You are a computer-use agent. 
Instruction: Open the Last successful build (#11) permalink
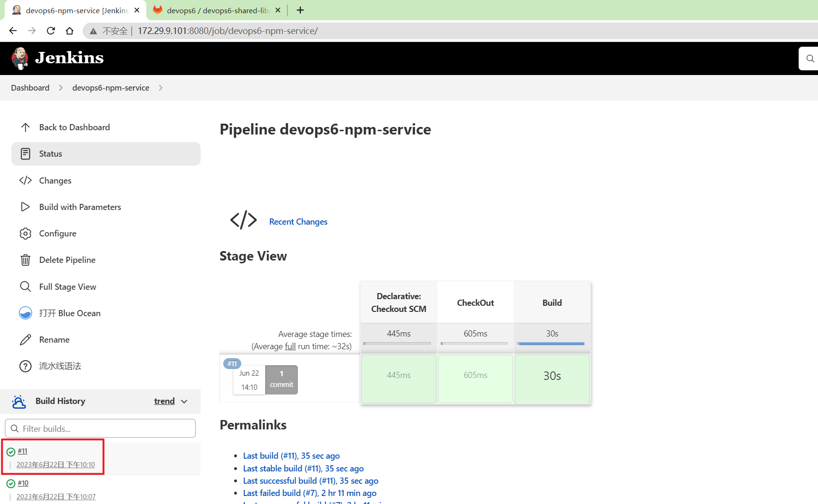(x=311, y=481)
